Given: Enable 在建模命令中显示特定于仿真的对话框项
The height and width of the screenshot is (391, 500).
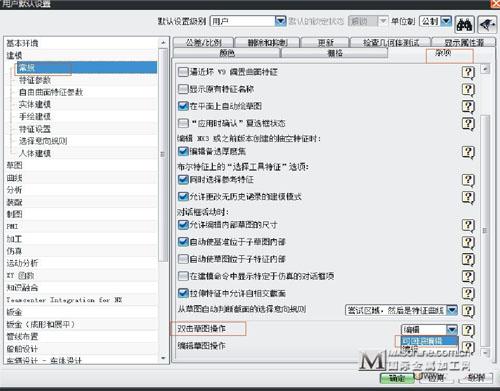Looking at the screenshot, I should [x=183, y=276].
